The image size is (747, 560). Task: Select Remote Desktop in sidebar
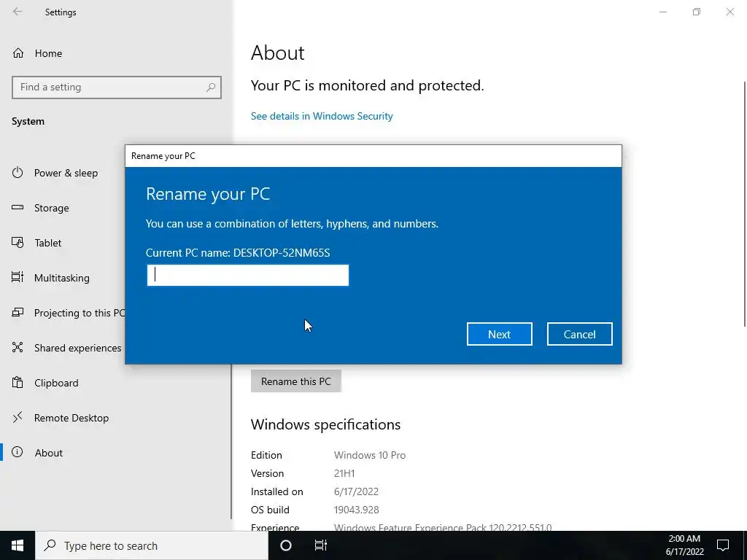coord(71,418)
